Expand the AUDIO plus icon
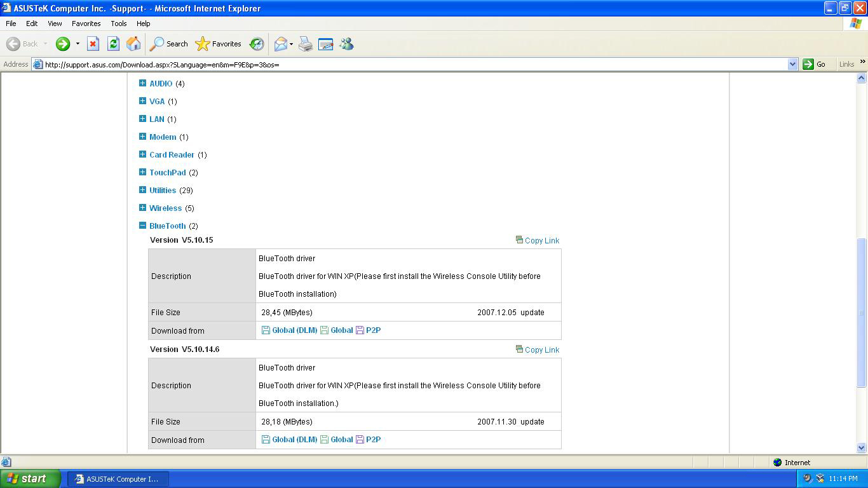The height and width of the screenshot is (488, 868). pos(142,83)
